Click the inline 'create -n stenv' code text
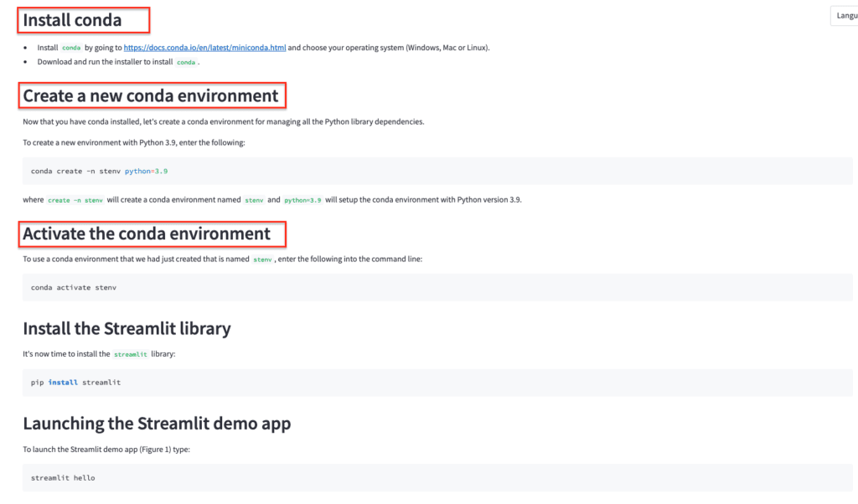858x504 pixels. tap(75, 200)
